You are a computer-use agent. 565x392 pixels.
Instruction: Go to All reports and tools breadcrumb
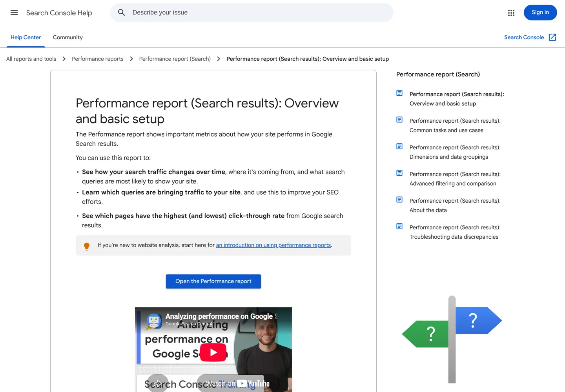[31, 59]
